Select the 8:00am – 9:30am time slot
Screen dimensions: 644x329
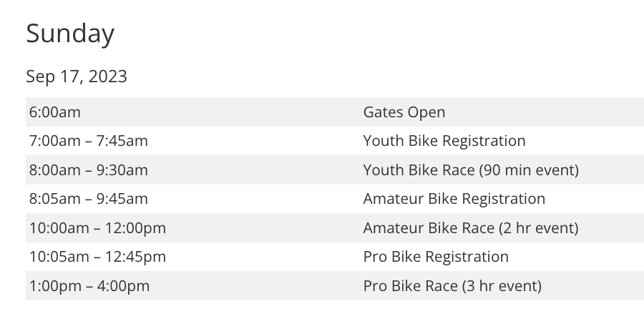click(89, 170)
